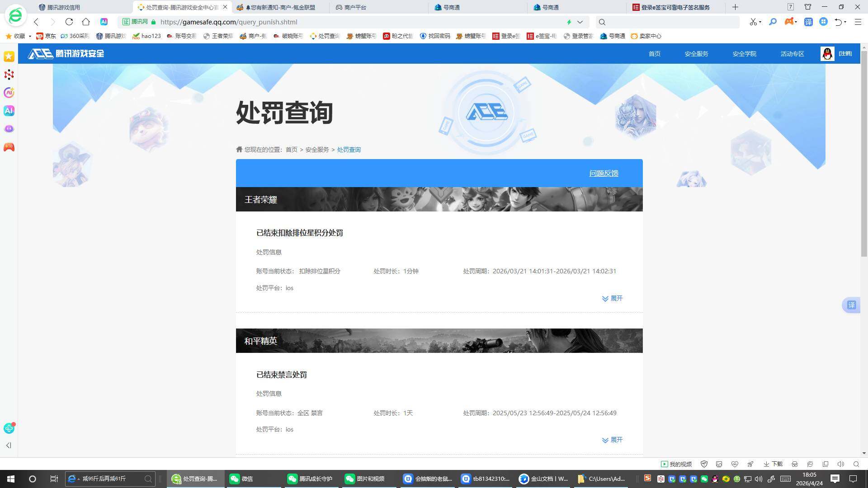The width and height of the screenshot is (868, 488).
Task: Open the address bar dropdown chevron
Action: pyautogui.click(x=580, y=22)
